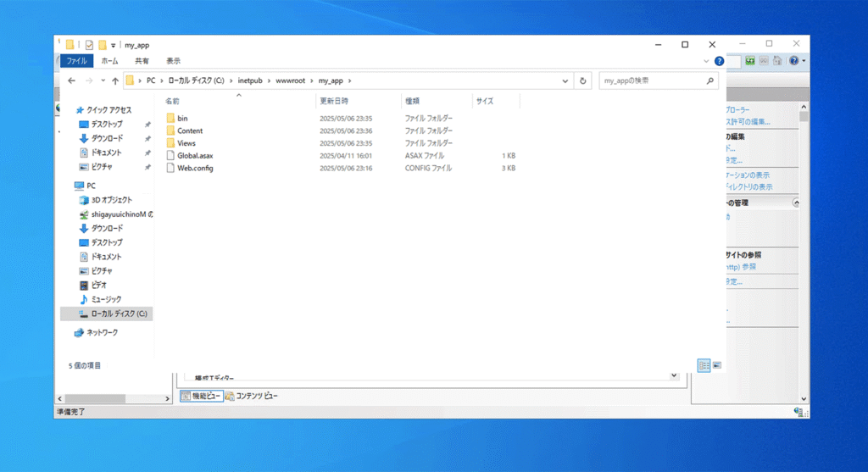Select the bin folder icon
Viewport: 868px width, 472px height.
[170, 118]
